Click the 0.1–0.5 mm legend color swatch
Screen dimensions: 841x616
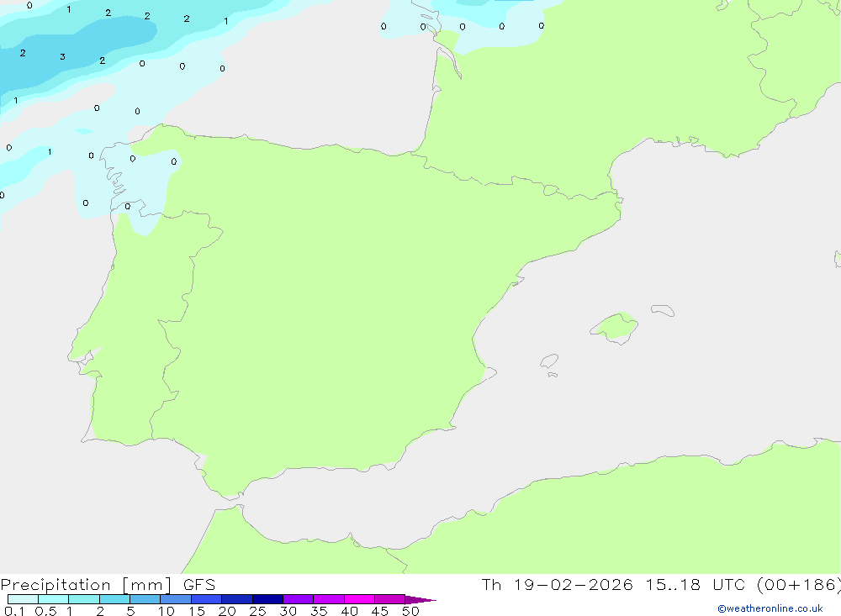[23, 599]
